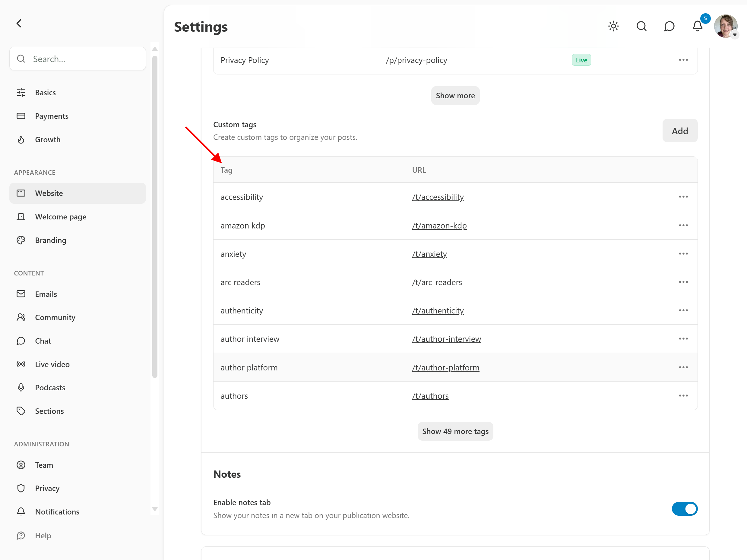Open options menu for Privacy Policy page
747x560 pixels.
click(683, 60)
